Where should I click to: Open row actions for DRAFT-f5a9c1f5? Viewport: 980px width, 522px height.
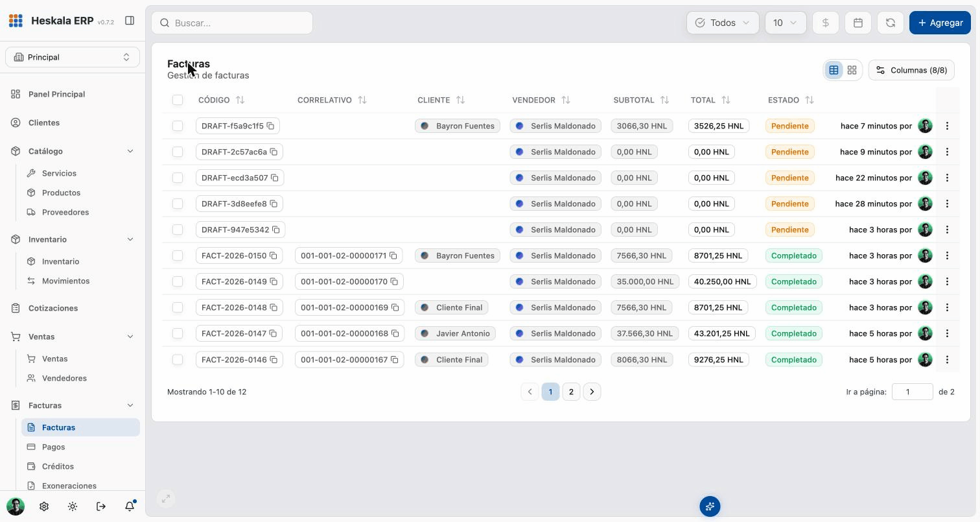tap(947, 126)
